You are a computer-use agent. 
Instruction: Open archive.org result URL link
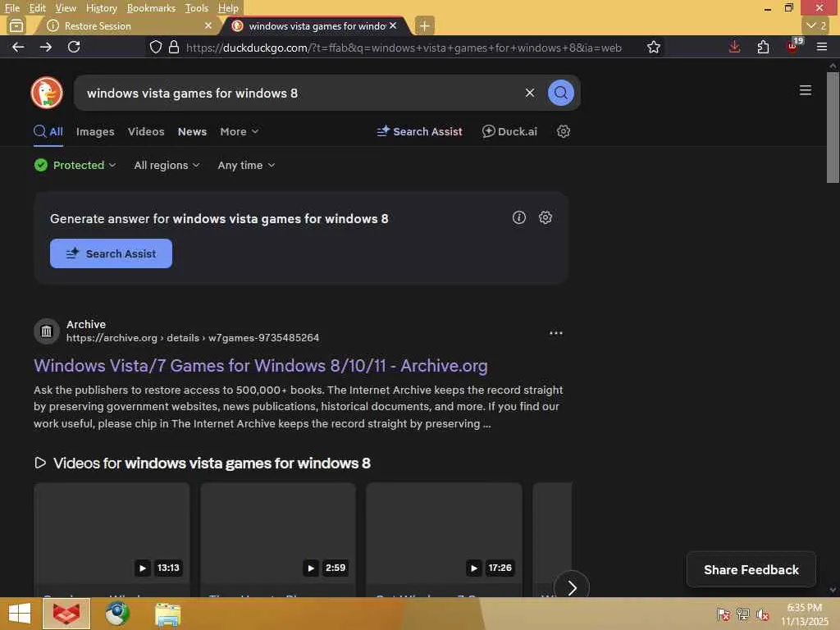(x=192, y=338)
